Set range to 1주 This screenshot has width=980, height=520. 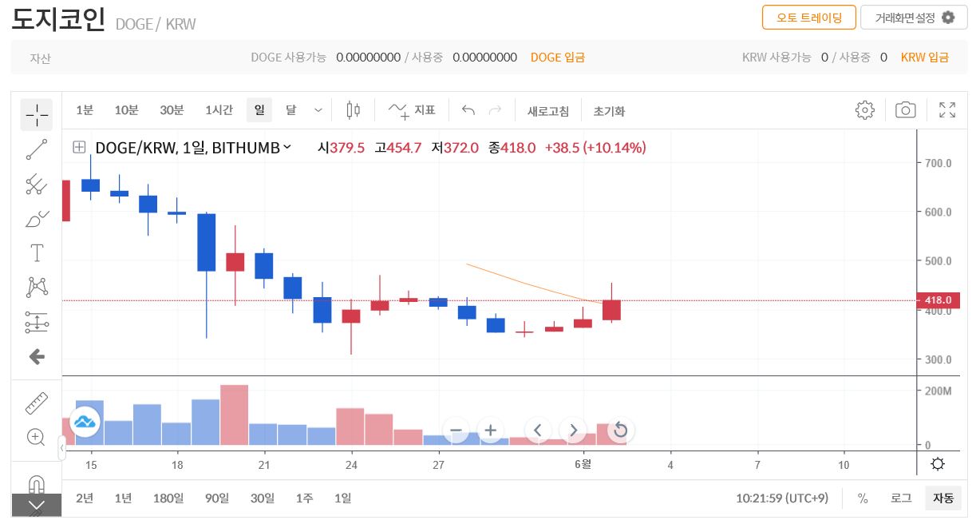(x=304, y=498)
